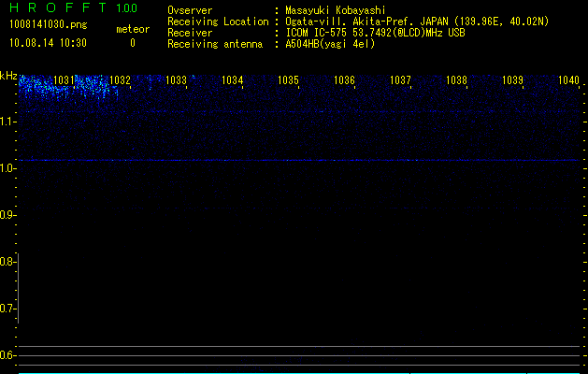The width and height of the screenshot is (588, 374).
Task: Click the Receiver label
Action: tap(190, 33)
